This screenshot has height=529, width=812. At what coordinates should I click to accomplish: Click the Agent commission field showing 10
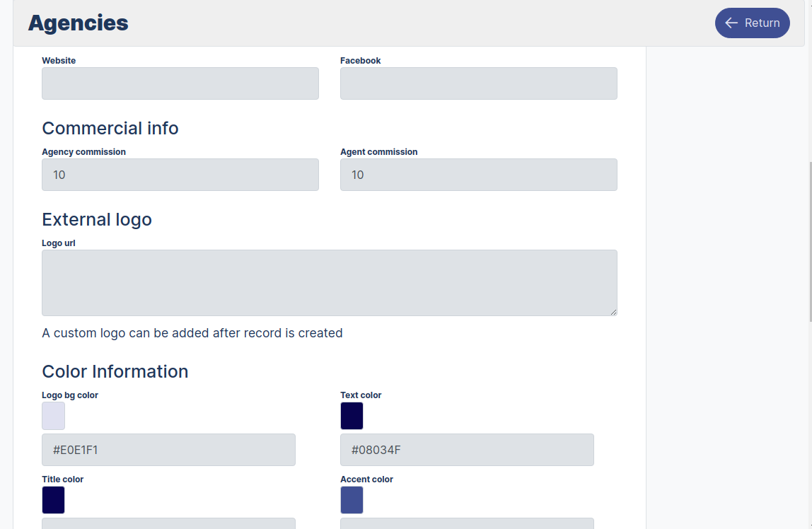(x=478, y=174)
